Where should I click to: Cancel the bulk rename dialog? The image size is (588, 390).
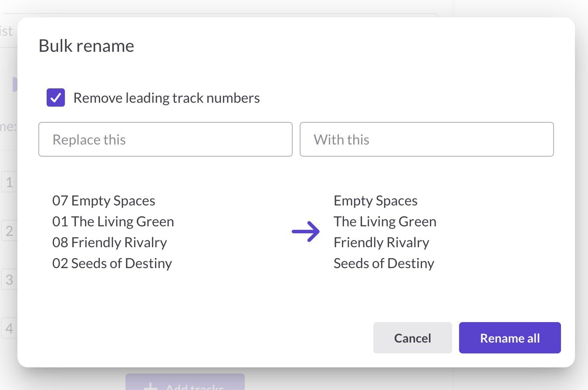pos(412,338)
